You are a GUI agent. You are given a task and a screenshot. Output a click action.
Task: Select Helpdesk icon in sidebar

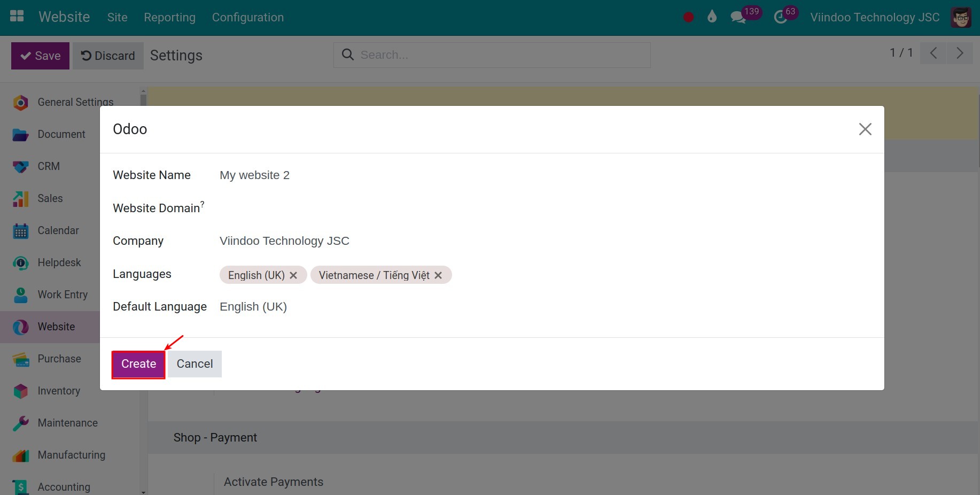coord(20,262)
